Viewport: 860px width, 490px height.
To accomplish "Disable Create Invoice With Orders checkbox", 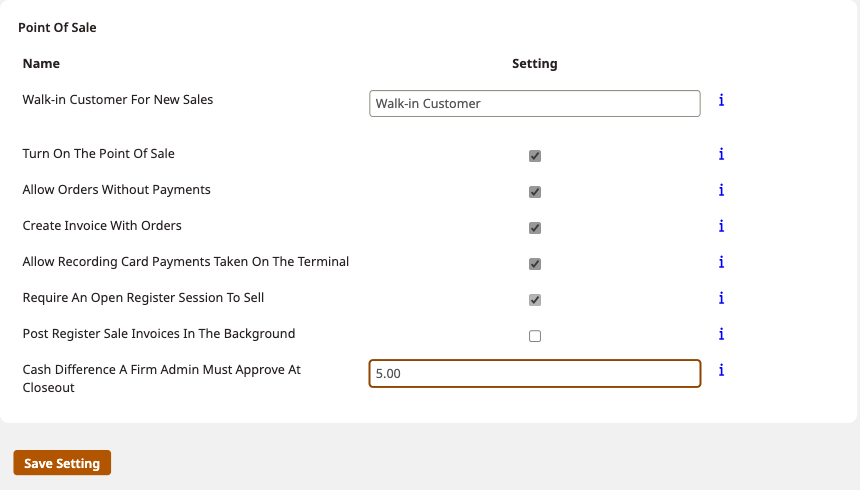I will 535,228.
